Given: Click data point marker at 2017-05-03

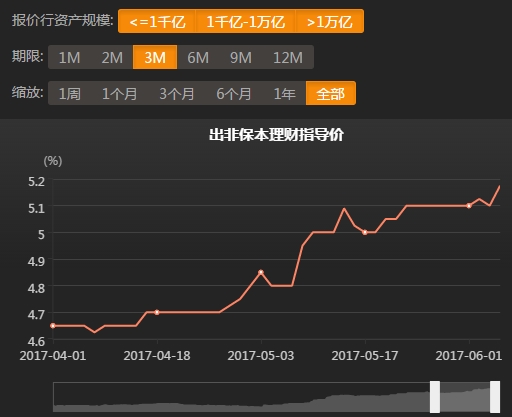Looking at the screenshot, I should coord(261,272).
